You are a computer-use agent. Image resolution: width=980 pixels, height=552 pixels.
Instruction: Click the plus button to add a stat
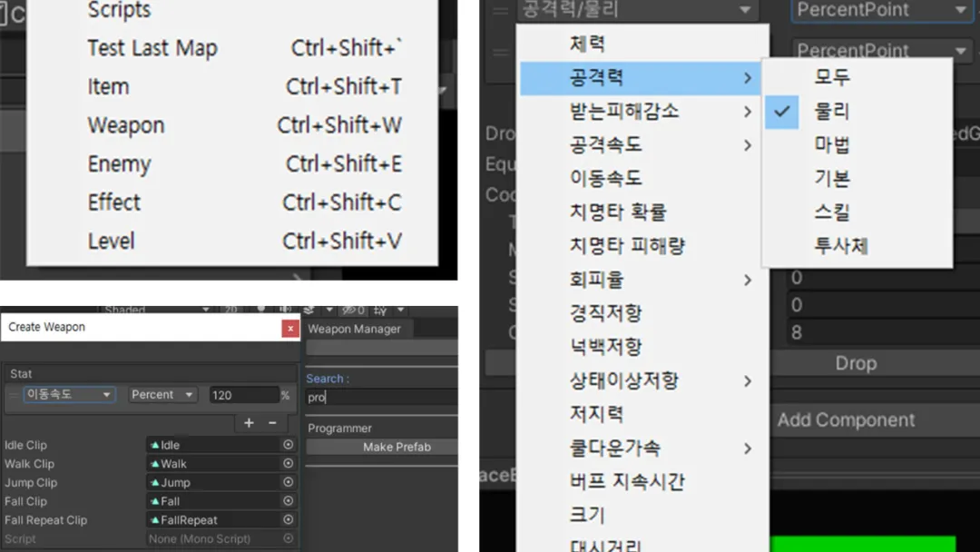(249, 422)
